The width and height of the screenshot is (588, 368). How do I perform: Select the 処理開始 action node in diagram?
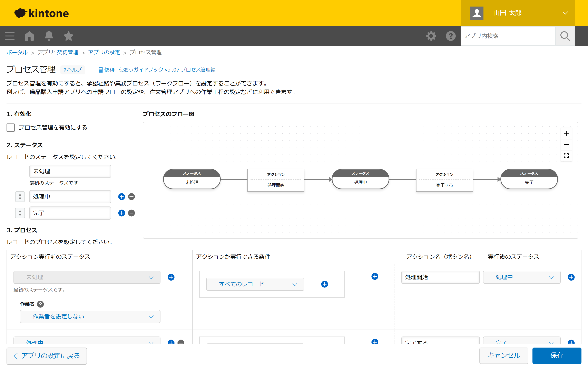[x=276, y=180]
